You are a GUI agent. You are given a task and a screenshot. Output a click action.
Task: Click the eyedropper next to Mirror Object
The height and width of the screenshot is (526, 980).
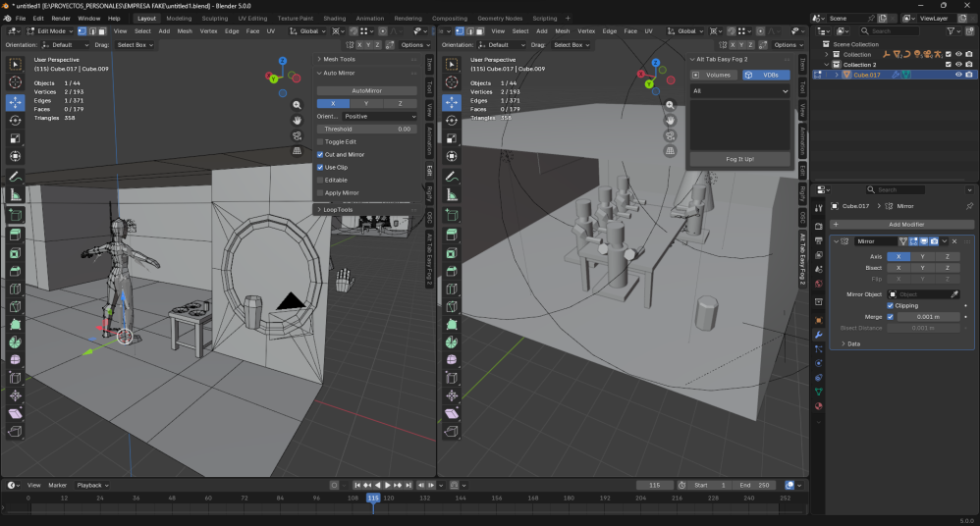point(953,294)
